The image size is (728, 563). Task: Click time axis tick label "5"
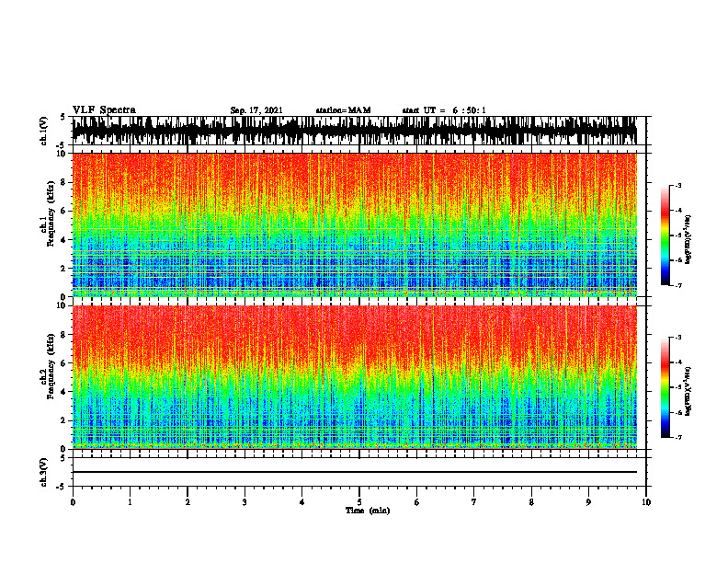tap(359, 502)
